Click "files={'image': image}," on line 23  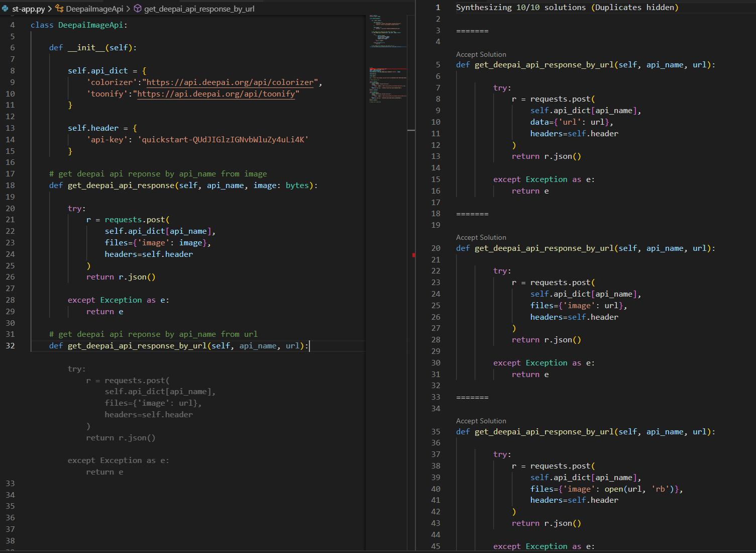click(x=158, y=242)
